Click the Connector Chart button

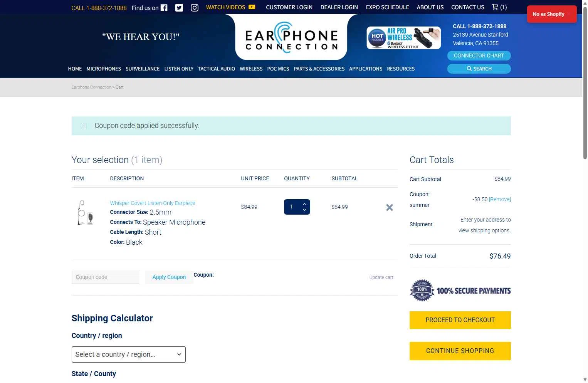click(479, 56)
